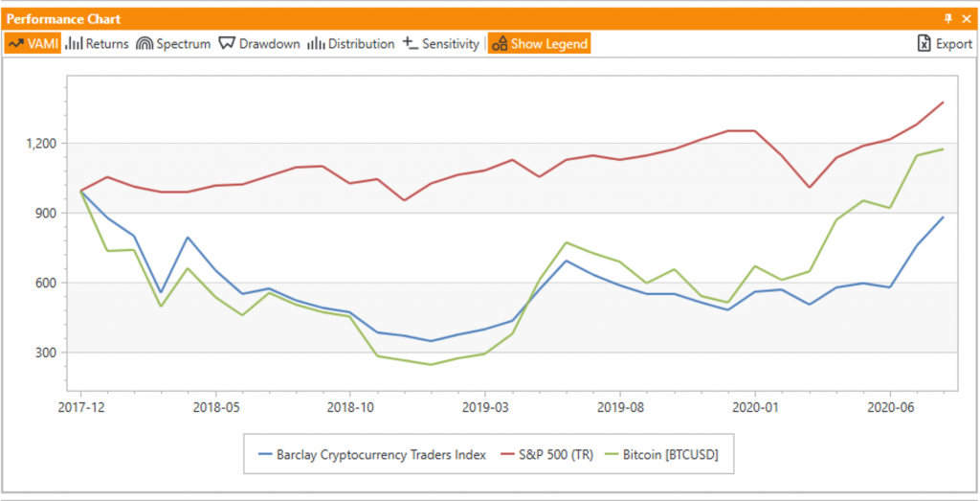Display the Distribution histogram view
Image resolution: width=980 pixels, height=501 pixels.
[351, 44]
